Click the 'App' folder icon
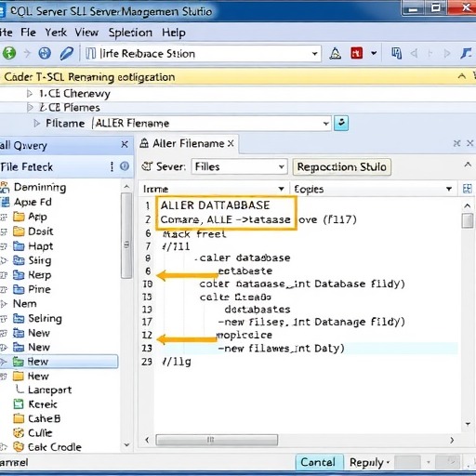 (19, 217)
